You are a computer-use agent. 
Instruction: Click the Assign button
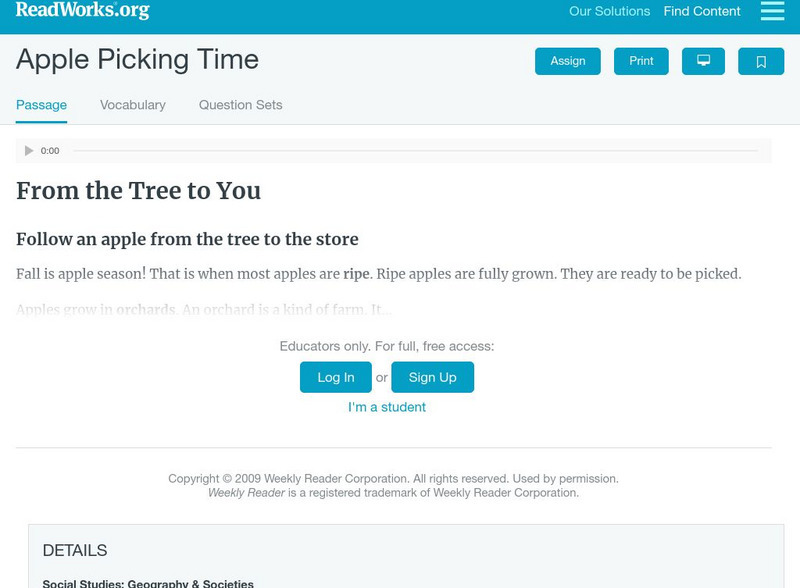567,60
